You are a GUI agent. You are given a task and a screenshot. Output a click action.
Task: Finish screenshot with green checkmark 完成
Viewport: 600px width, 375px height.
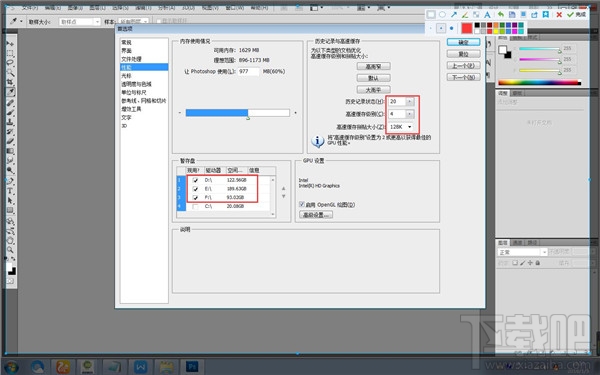576,15
